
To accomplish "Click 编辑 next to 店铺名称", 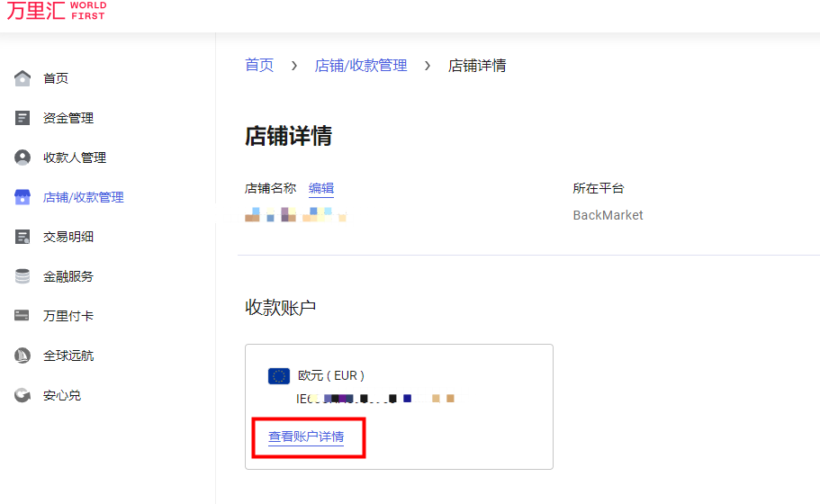I will point(321,188).
